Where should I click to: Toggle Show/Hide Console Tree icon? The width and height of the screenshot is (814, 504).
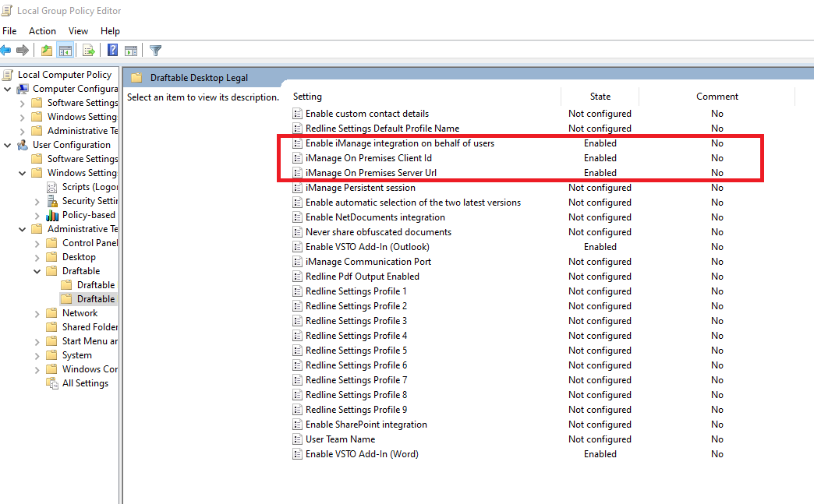(65, 51)
